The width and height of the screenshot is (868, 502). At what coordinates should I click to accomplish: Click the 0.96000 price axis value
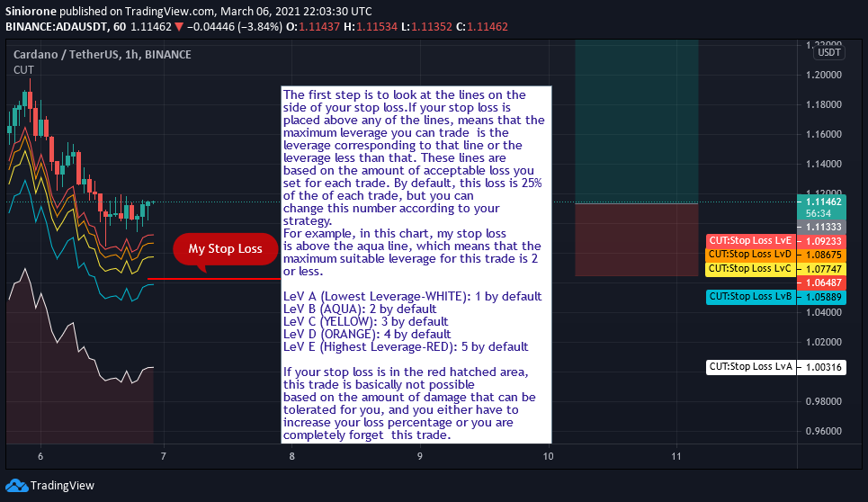point(824,431)
